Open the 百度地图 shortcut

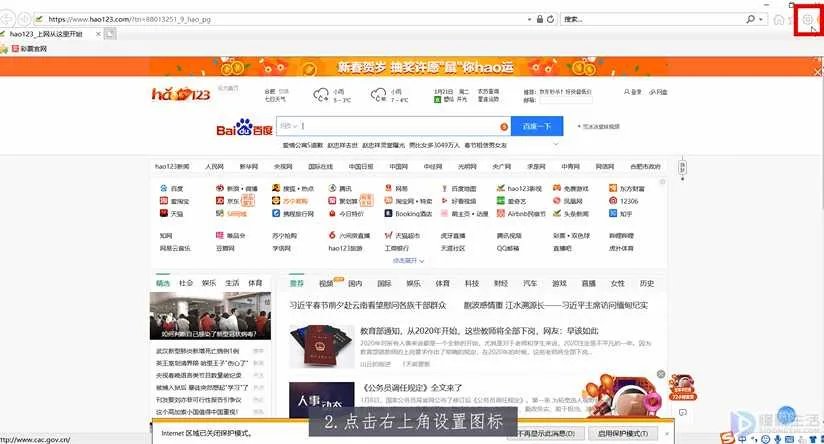pos(458,188)
